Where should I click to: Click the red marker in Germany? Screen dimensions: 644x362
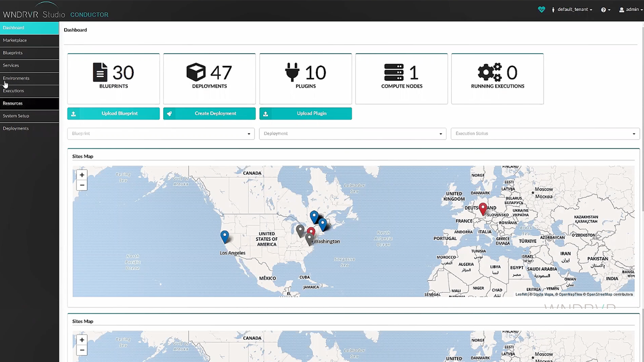tap(483, 209)
